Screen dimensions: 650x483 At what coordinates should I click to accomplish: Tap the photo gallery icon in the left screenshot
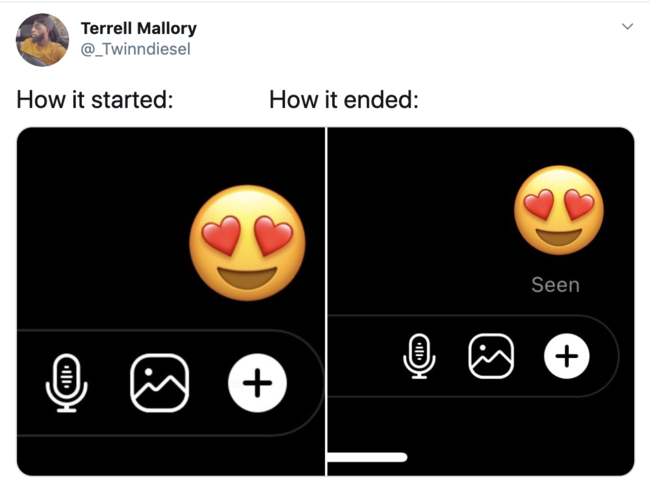(x=160, y=383)
